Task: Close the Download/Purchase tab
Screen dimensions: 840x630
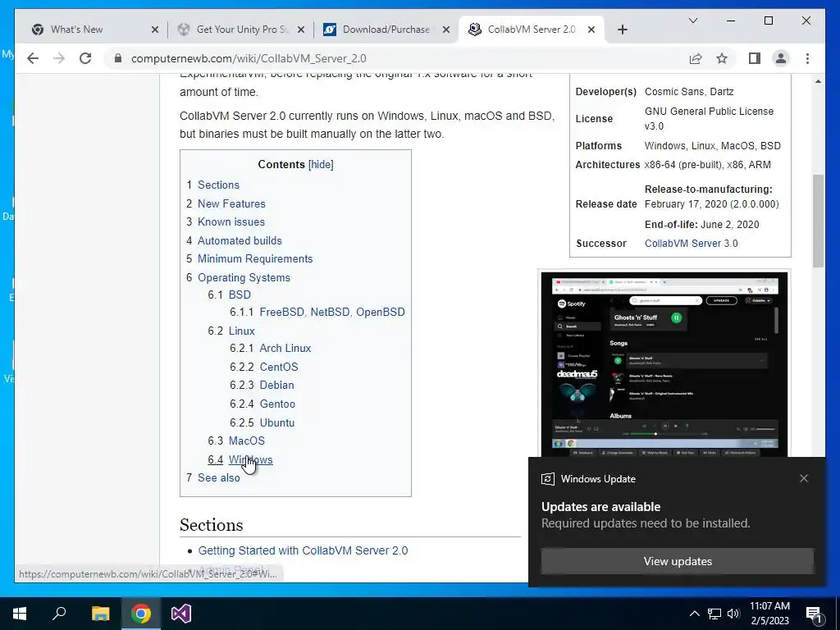Action: (446, 30)
